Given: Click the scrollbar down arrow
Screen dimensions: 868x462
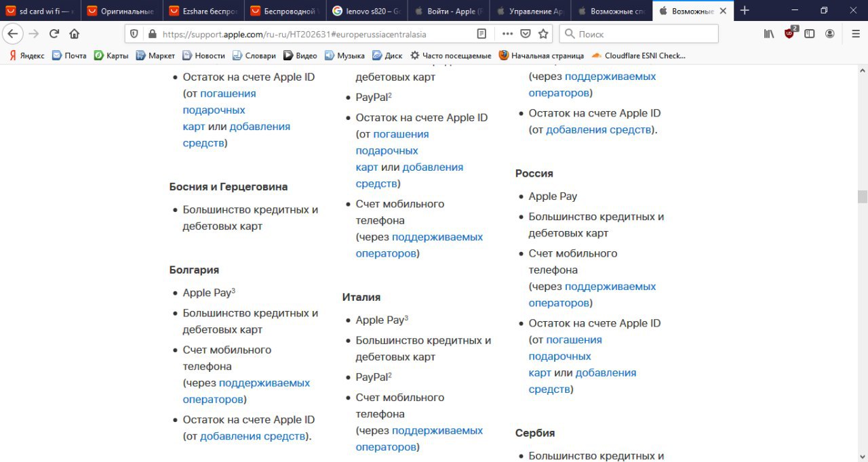Looking at the screenshot, I should pos(862,456).
